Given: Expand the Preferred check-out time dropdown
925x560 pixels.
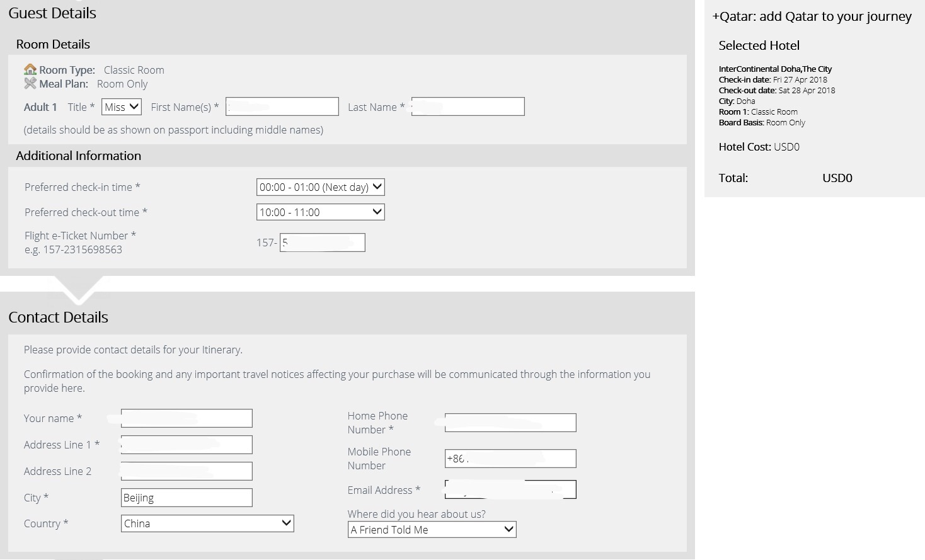Looking at the screenshot, I should click(x=320, y=212).
